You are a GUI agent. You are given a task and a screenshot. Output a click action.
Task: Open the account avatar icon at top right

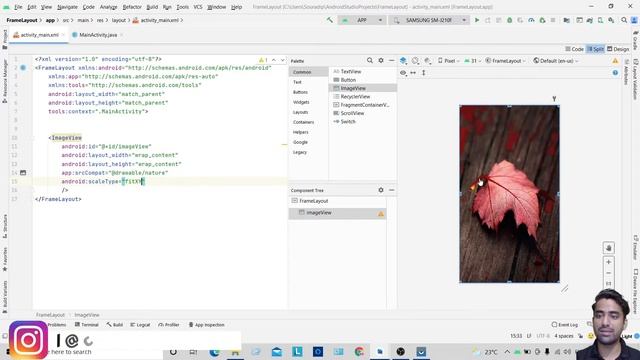pyautogui.click(x=635, y=20)
